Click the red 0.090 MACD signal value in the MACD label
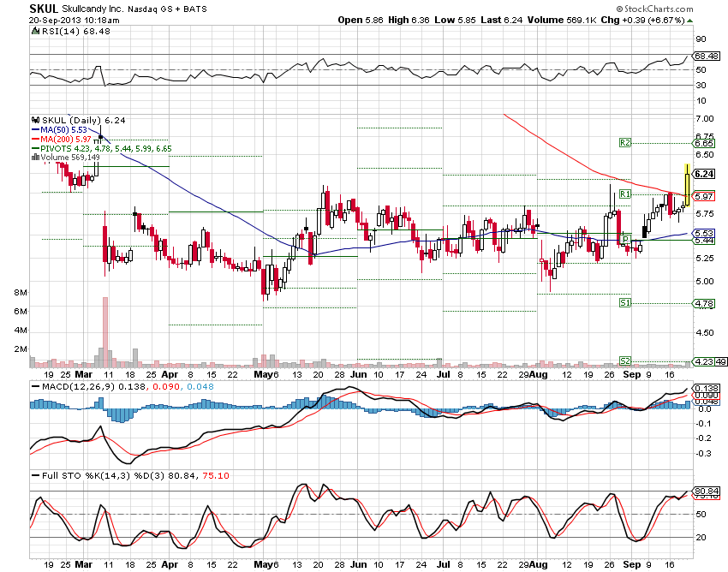Screen dimensions: 728x572 click(164, 386)
